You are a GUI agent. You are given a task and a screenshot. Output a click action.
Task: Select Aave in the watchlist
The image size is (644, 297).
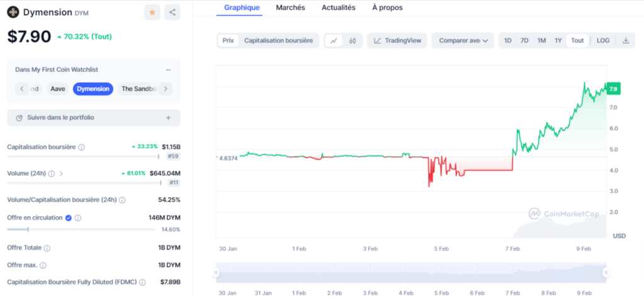tap(58, 89)
